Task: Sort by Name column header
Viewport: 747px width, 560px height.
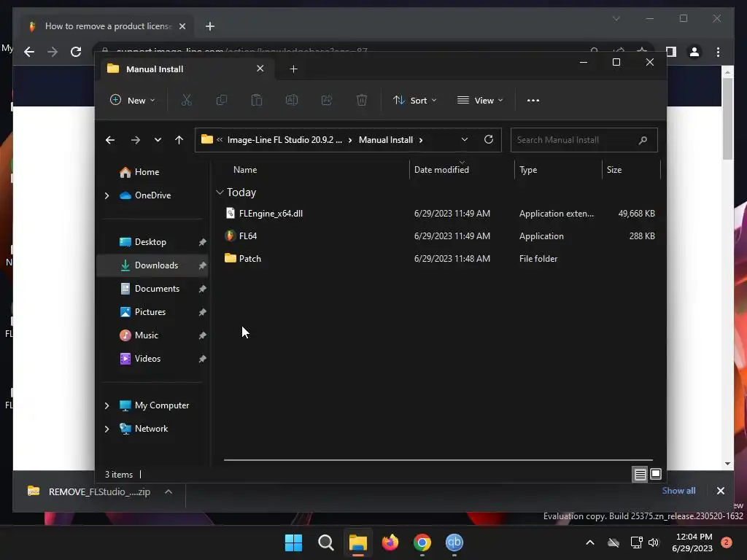Action: 245,170
